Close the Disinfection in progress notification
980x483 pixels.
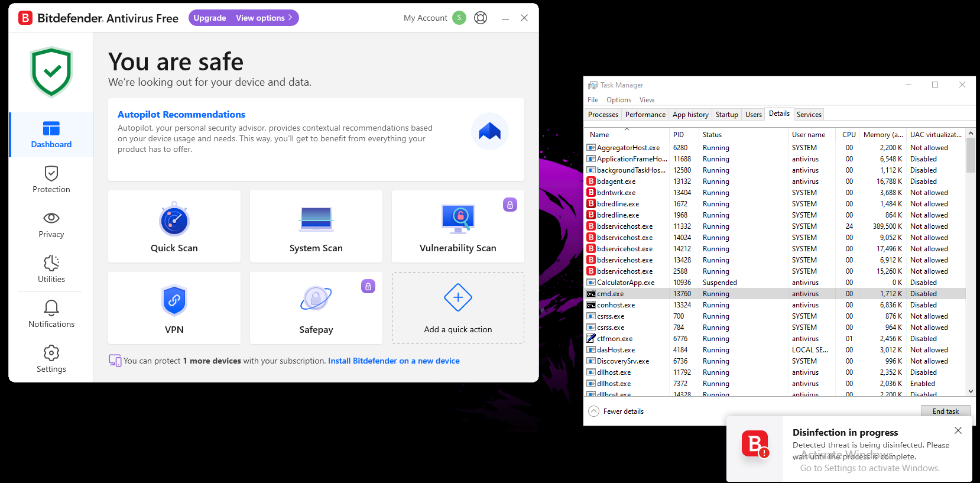[x=958, y=430]
